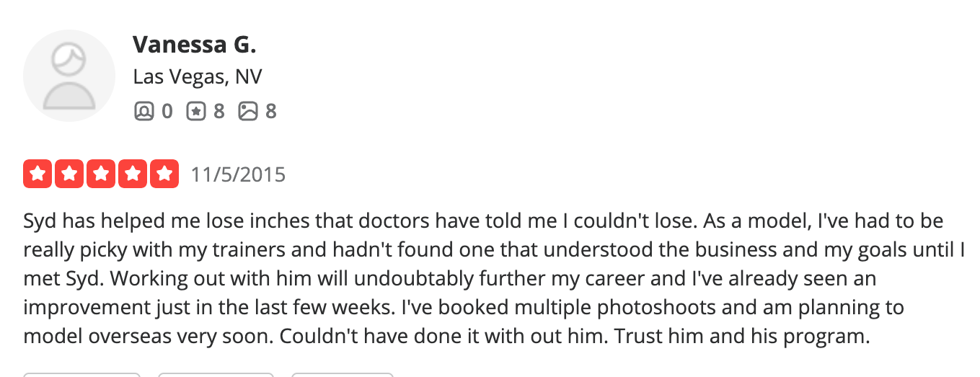Click the first review feedback button at bottom
Image resolution: width=980 pixels, height=377 pixels.
(x=81, y=374)
